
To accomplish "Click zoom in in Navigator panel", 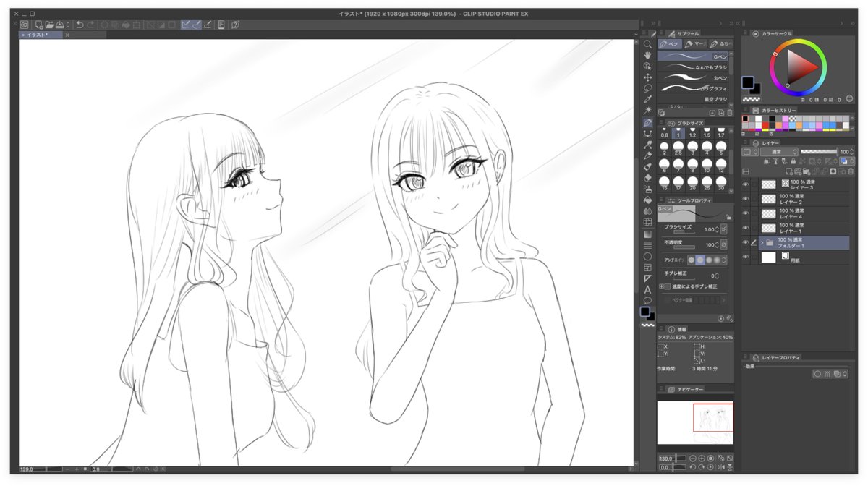I will 702,459.
